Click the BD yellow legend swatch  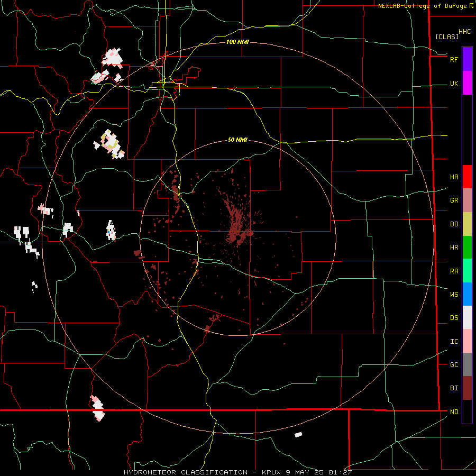[467, 224]
